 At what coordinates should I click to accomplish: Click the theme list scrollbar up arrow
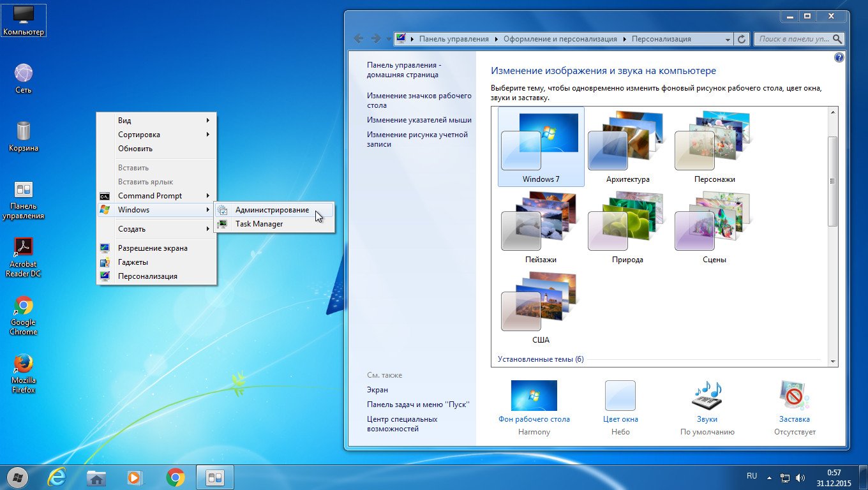[832, 112]
